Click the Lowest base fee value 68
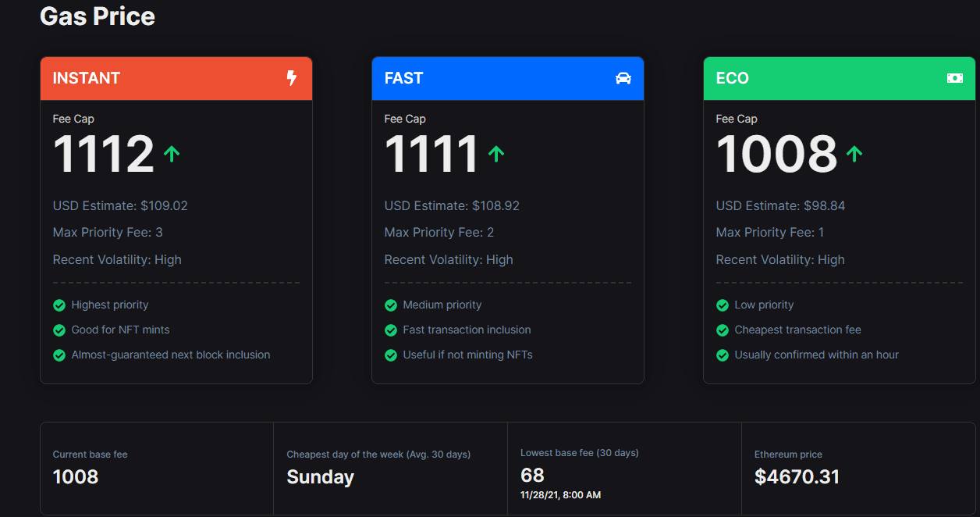This screenshot has height=517, width=980. [x=532, y=475]
